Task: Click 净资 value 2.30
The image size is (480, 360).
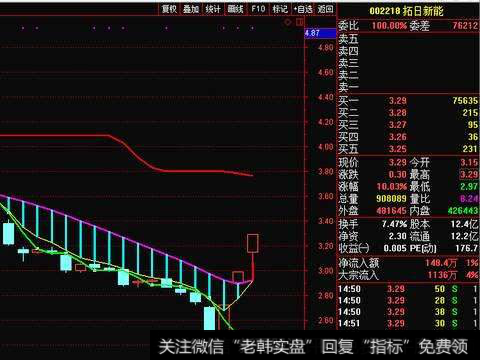Action: (x=397, y=236)
